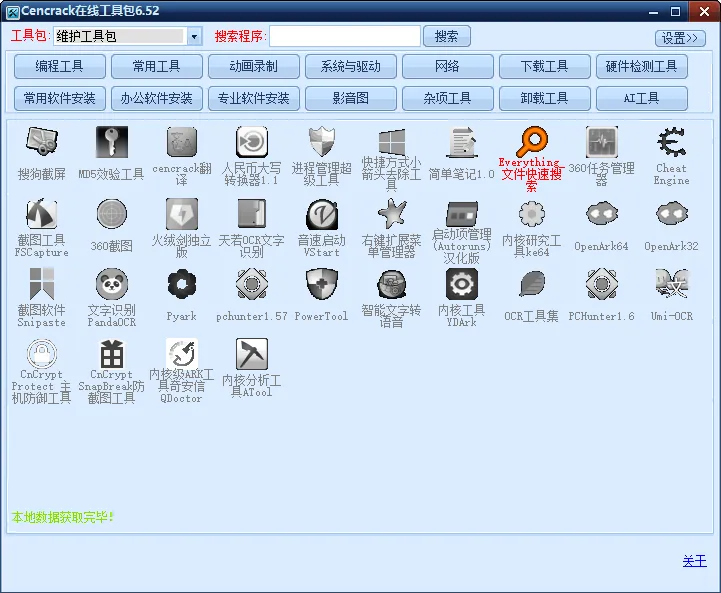Launch OpenArk32 icon

[x=671, y=214]
